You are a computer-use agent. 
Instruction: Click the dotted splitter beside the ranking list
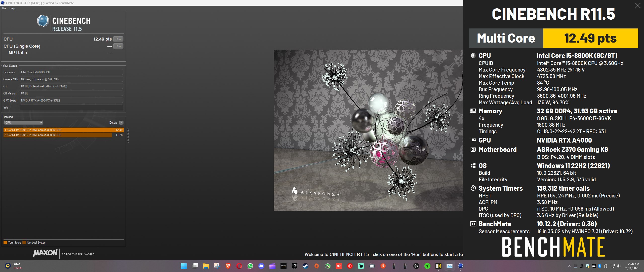(x=128, y=135)
